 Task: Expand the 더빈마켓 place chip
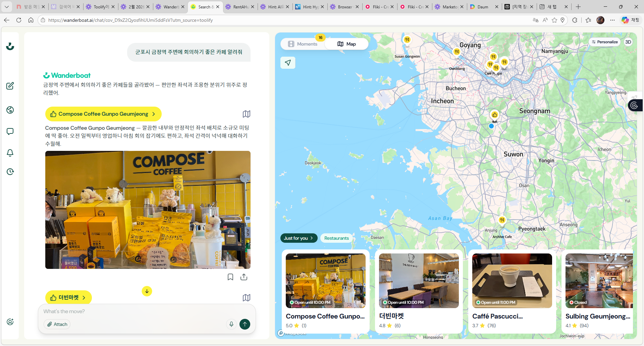tap(68, 297)
